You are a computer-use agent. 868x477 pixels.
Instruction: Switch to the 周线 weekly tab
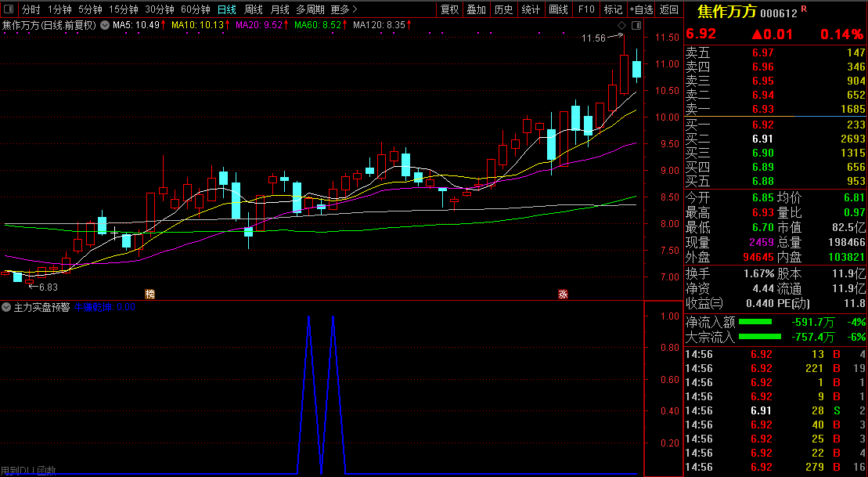tap(254, 9)
